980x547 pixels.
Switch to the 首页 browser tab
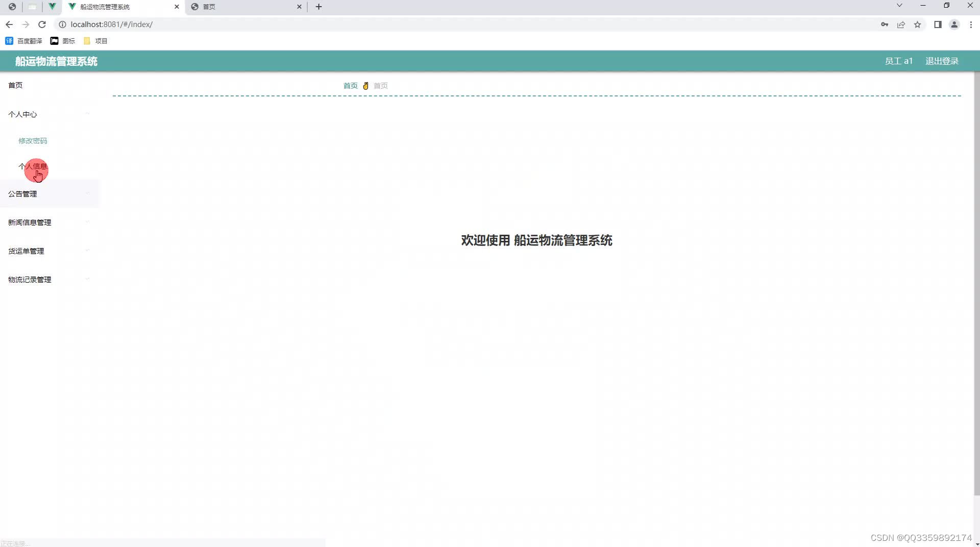(246, 7)
